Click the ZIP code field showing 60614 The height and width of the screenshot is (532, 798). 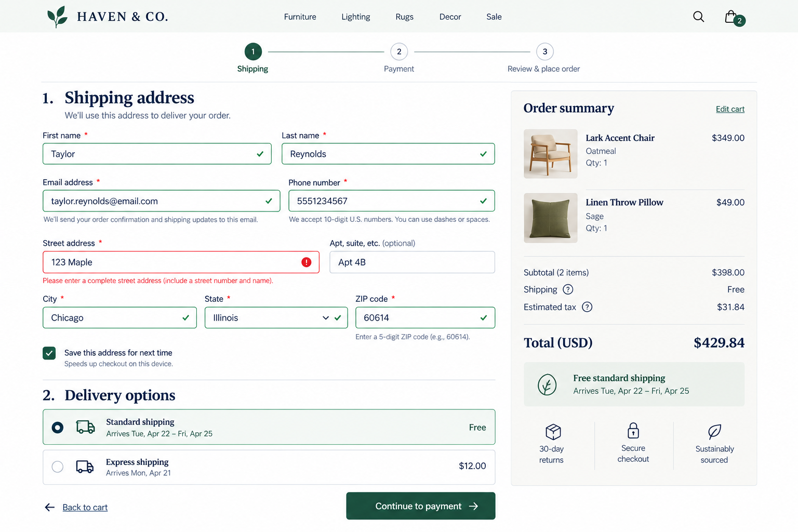425,318
